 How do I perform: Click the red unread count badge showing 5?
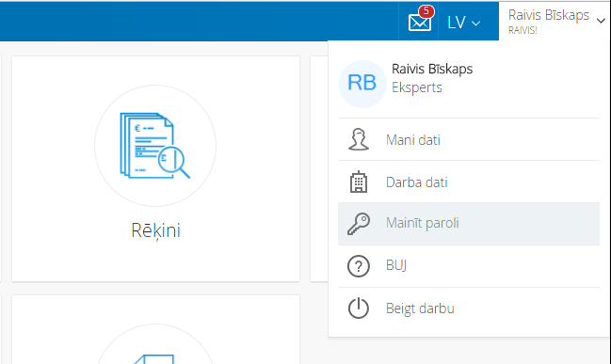tap(426, 11)
